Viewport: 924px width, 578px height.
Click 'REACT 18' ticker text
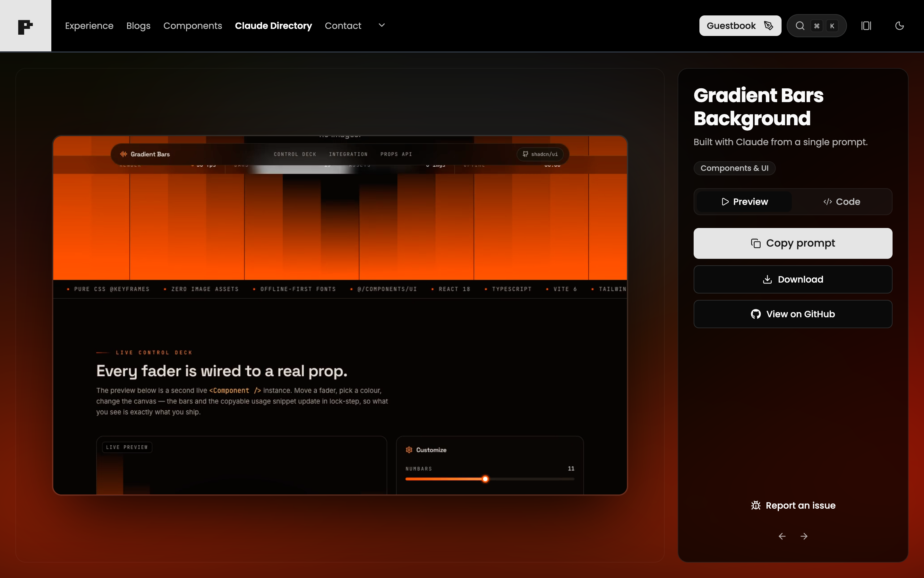[x=454, y=289]
